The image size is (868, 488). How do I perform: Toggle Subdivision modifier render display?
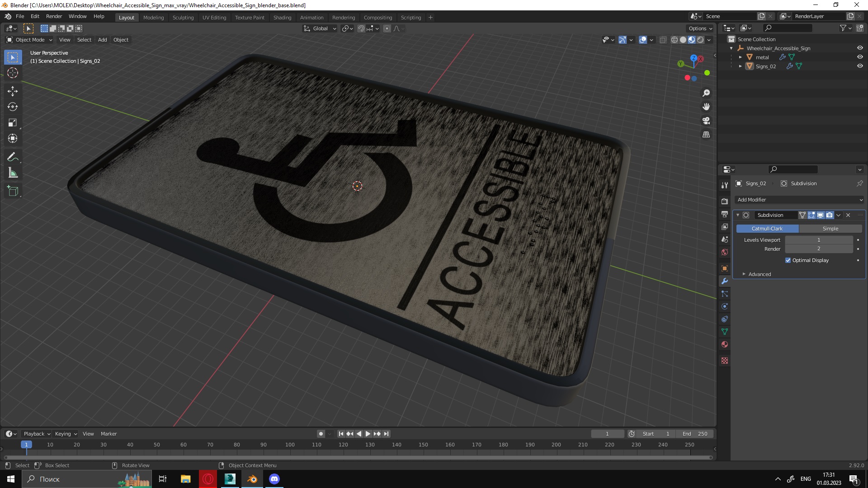[x=829, y=215]
